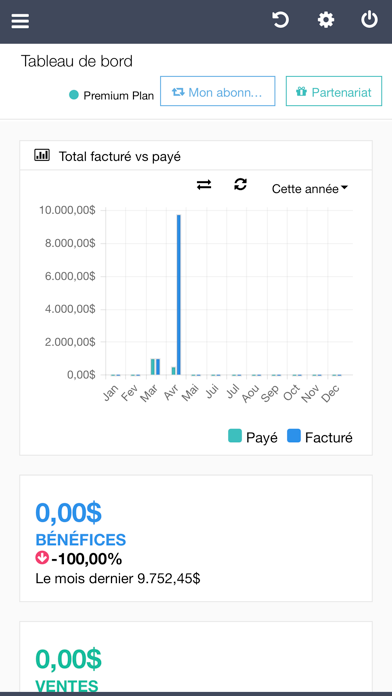The image size is (392, 696).
Task: Open settings via the gear icon
Action: coord(326,20)
